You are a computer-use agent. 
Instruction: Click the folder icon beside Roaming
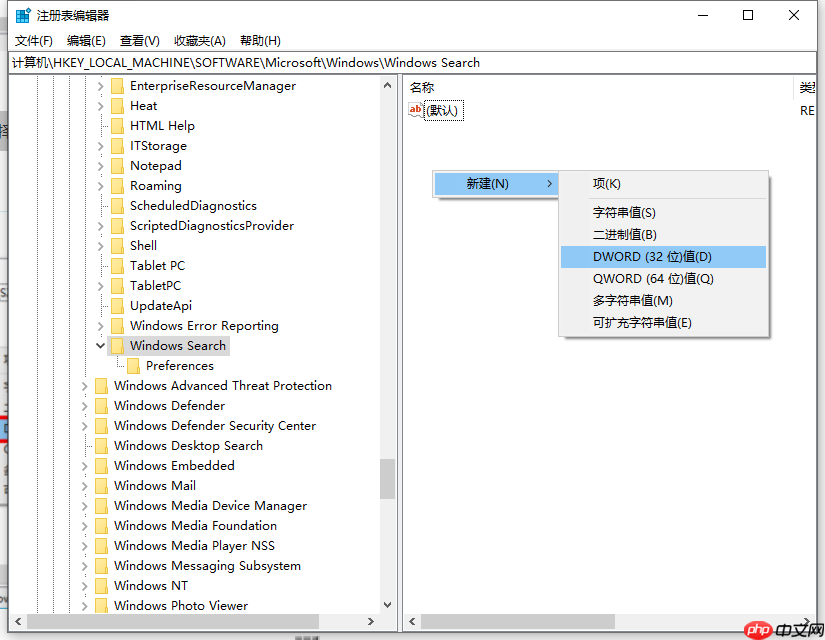(118, 186)
